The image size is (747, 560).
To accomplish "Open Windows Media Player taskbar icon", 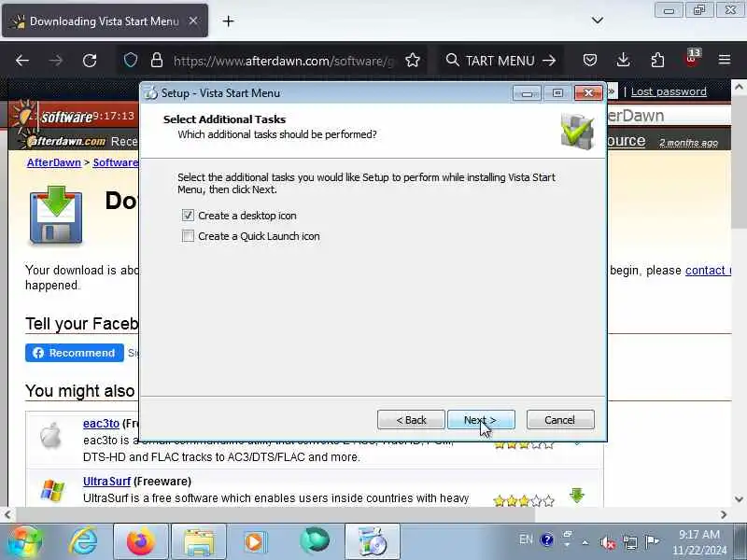I will coord(256,541).
